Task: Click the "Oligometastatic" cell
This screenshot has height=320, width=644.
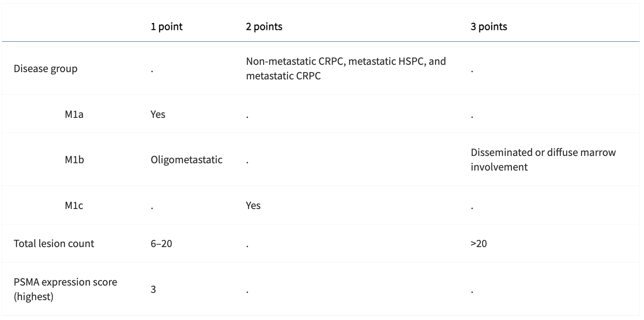Action: [x=186, y=160]
